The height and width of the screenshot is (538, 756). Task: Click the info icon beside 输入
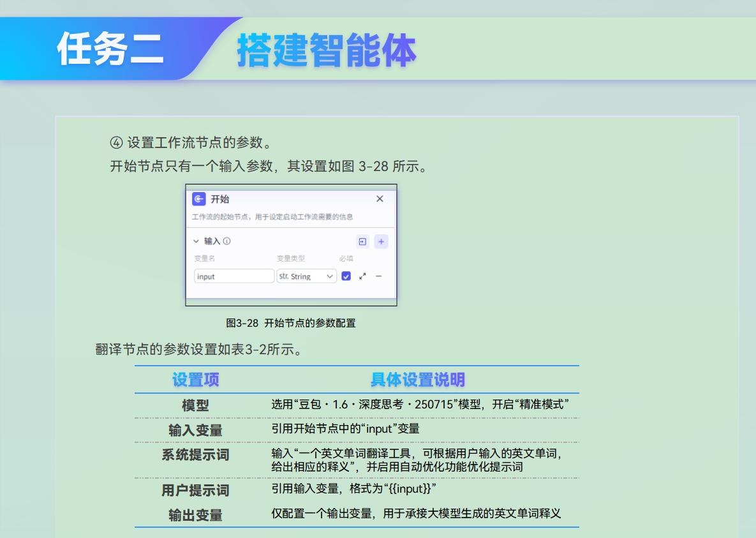(x=226, y=241)
